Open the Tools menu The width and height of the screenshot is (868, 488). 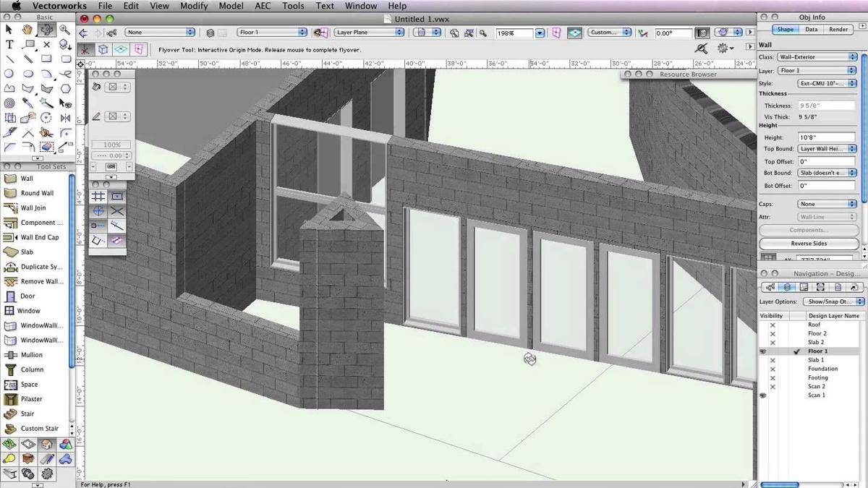pyautogui.click(x=293, y=6)
